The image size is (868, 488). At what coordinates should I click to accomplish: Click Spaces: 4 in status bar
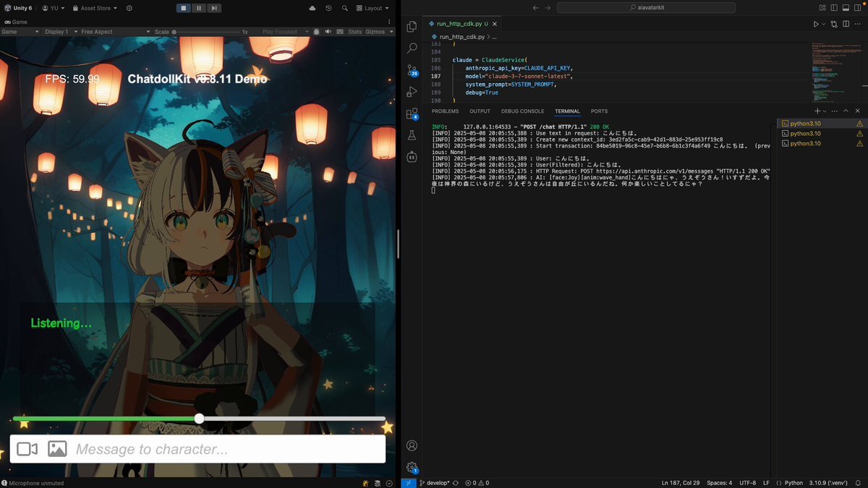point(720,482)
